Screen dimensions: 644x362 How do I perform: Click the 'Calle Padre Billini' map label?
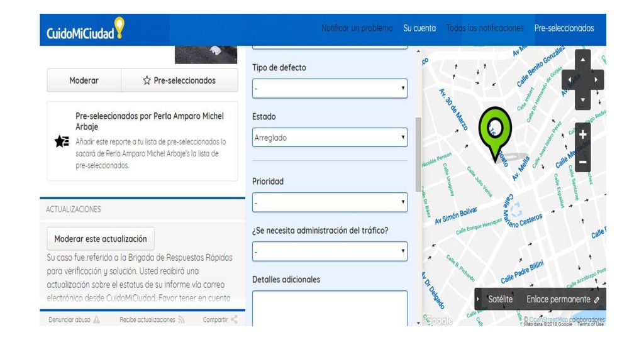522,271
